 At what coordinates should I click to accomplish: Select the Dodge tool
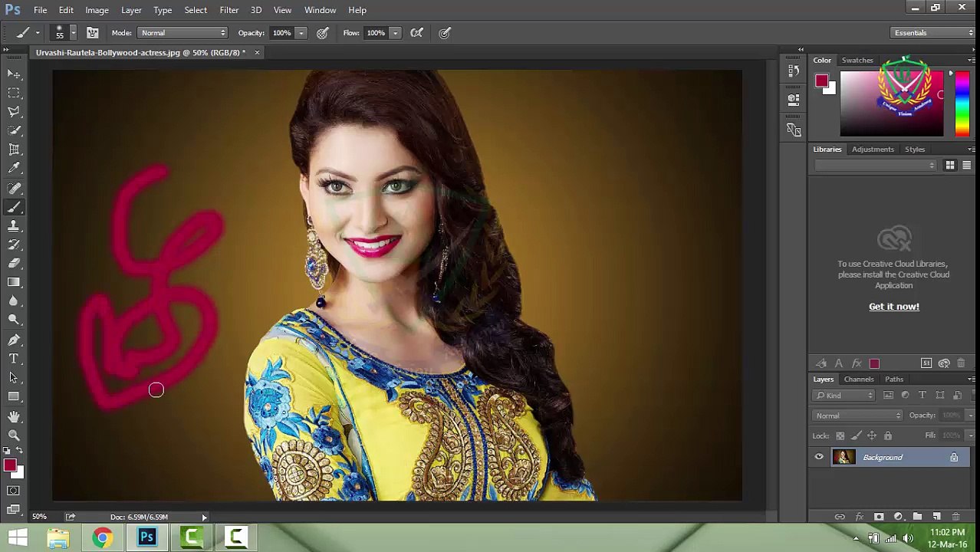click(14, 320)
